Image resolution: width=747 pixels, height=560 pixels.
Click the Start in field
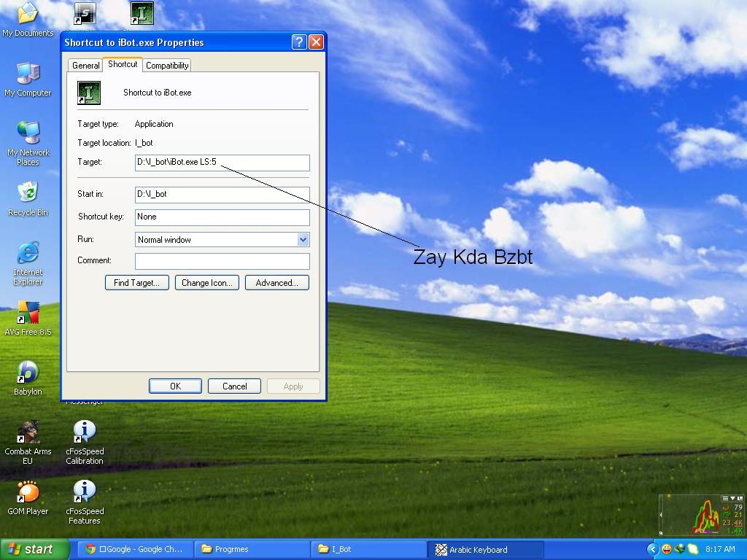pyautogui.click(x=222, y=194)
